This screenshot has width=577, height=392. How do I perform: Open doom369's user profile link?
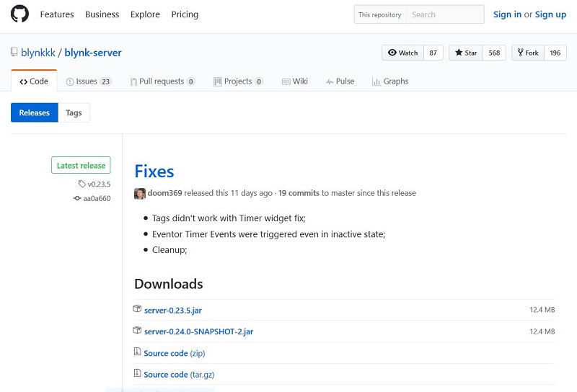tap(165, 192)
